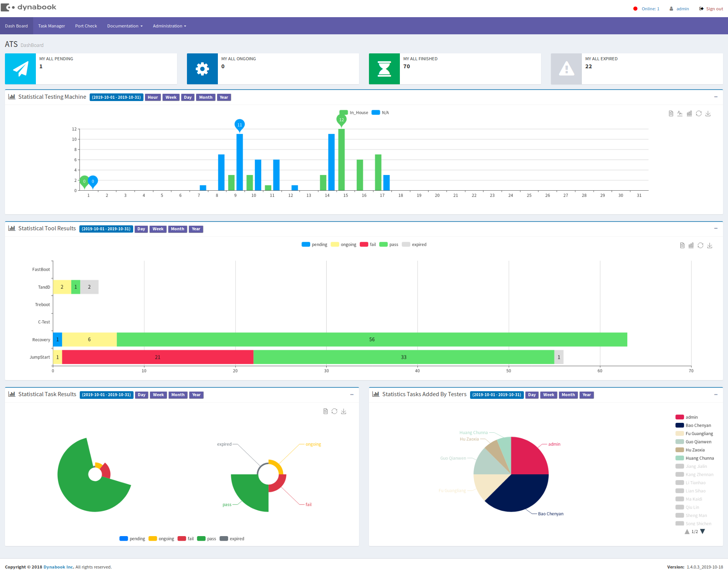Click the admin user icon
Image resolution: width=728 pixels, height=575 pixels.
pyautogui.click(x=672, y=9)
